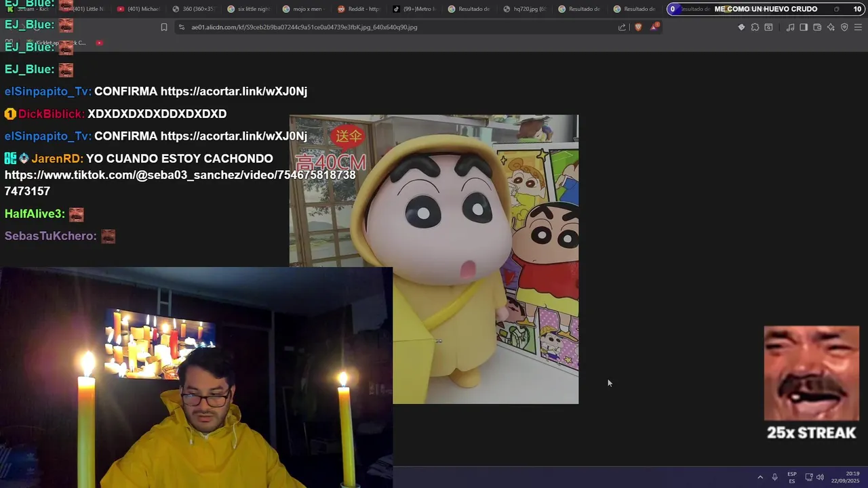Viewport: 868px width, 488px height.
Task: Click the DickBiblick chat username
Action: tap(52, 114)
